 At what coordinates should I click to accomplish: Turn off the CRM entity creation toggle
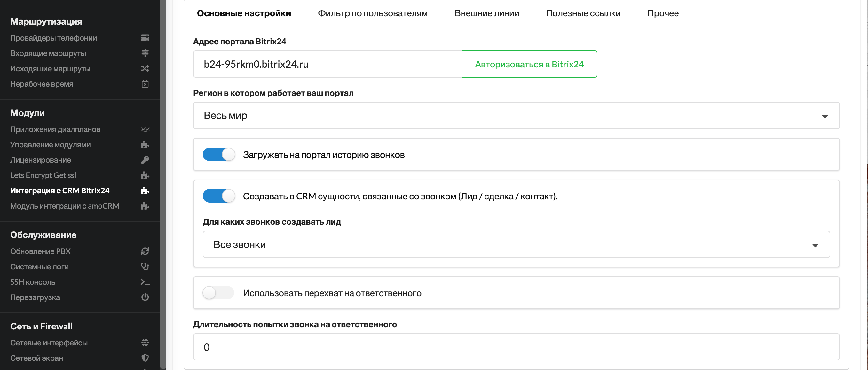(219, 196)
